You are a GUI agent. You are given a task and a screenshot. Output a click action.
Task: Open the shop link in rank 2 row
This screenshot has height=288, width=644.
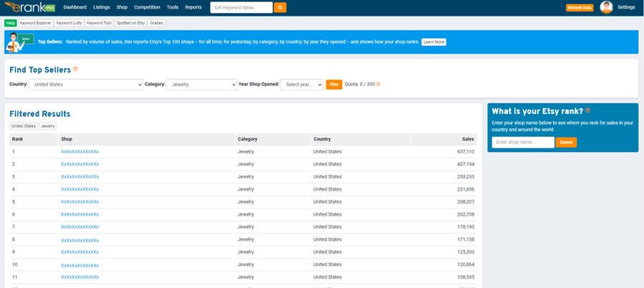click(x=79, y=164)
